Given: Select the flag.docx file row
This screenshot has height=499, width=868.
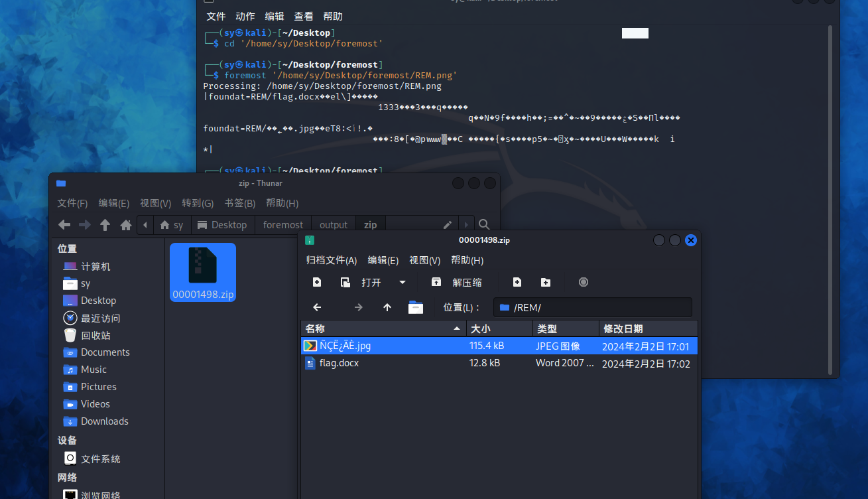Looking at the screenshot, I should 499,363.
